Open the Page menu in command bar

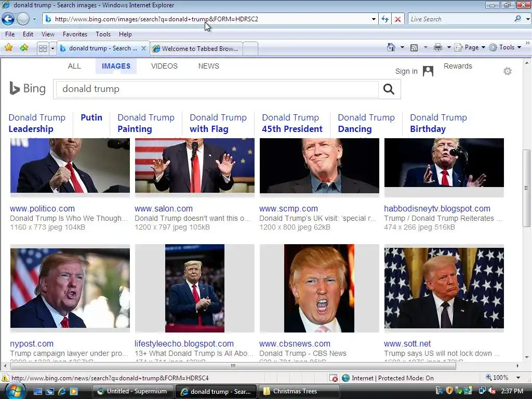click(x=470, y=47)
